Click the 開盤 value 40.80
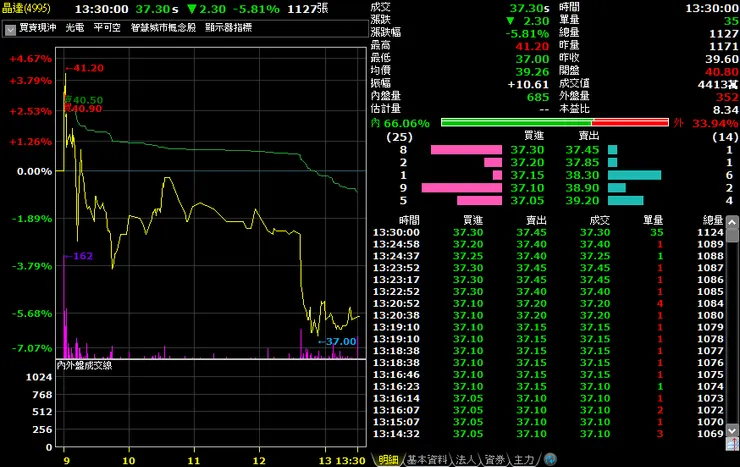This screenshot has height=467, width=740. (722, 72)
